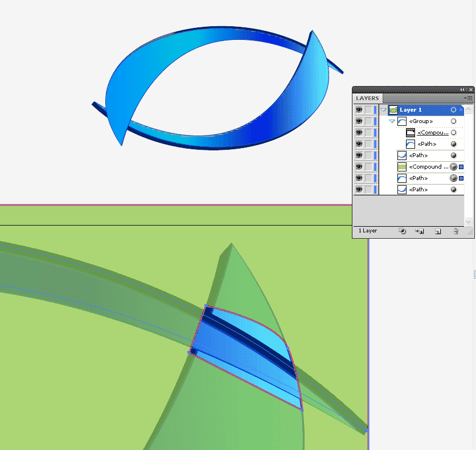Lock the <Group> row
Image resolution: width=476 pixels, height=450 pixels.
(x=368, y=121)
